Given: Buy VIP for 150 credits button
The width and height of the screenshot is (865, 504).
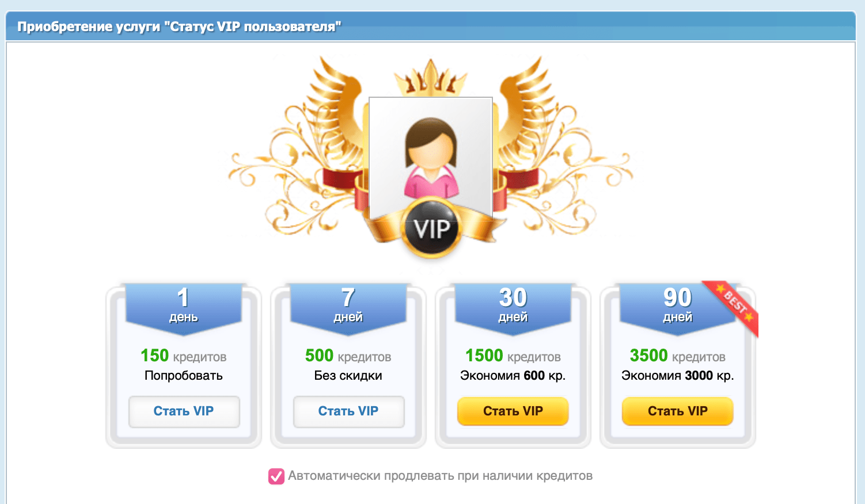Looking at the screenshot, I should (184, 411).
